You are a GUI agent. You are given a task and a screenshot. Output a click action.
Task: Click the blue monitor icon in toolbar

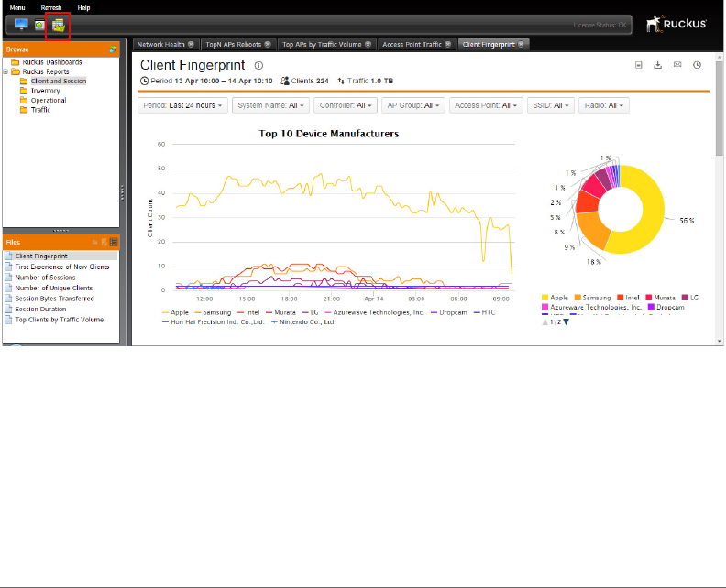pyautogui.click(x=21, y=24)
